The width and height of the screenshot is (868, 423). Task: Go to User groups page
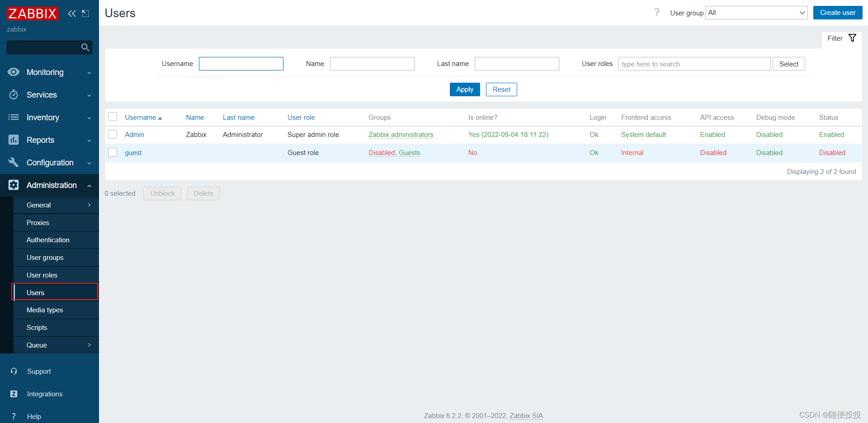(56, 258)
